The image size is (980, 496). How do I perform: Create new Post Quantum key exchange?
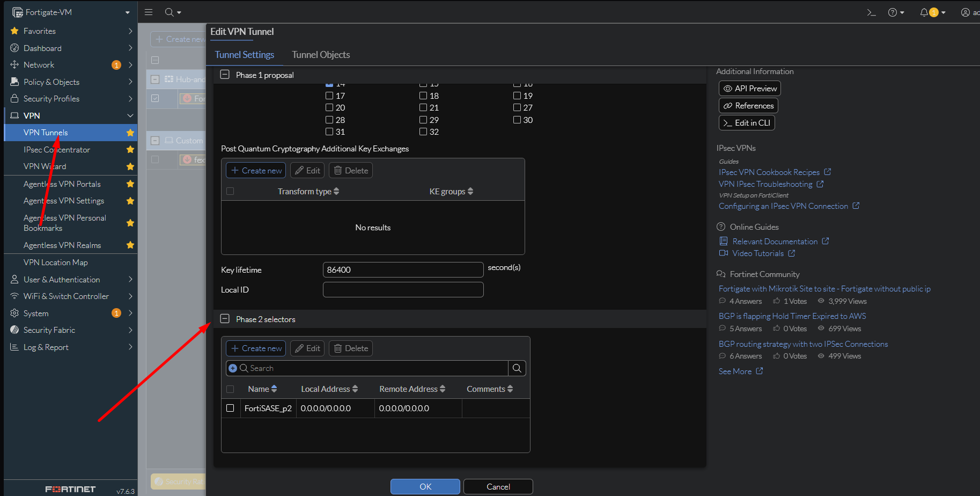[x=256, y=170]
